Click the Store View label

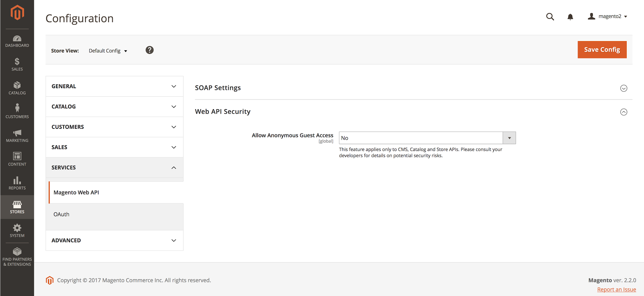coord(65,51)
